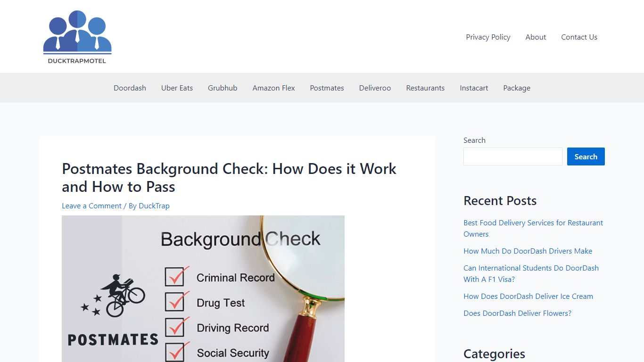Screen dimensions: 644x362
Task: Click the DuckTrapMotel logo
Action: pos(77,37)
